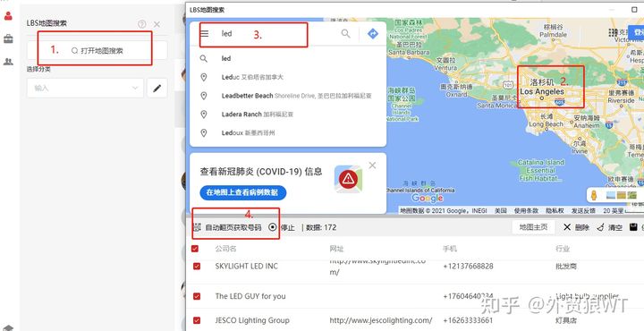Click 自动翻页获取号码 to start collecting
This screenshot has height=331, width=644.
point(233,227)
